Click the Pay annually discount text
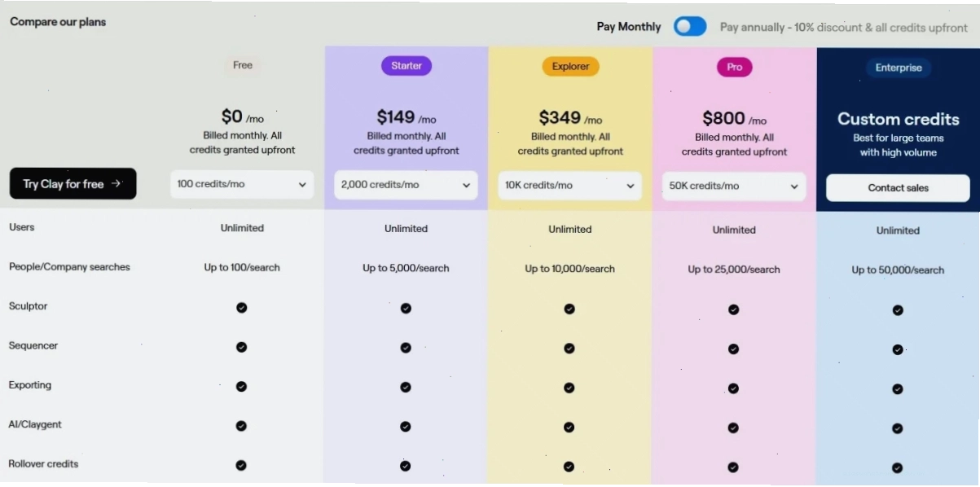Image resolution: width=980 pixels, height=487 pixels. coord(844,28)
